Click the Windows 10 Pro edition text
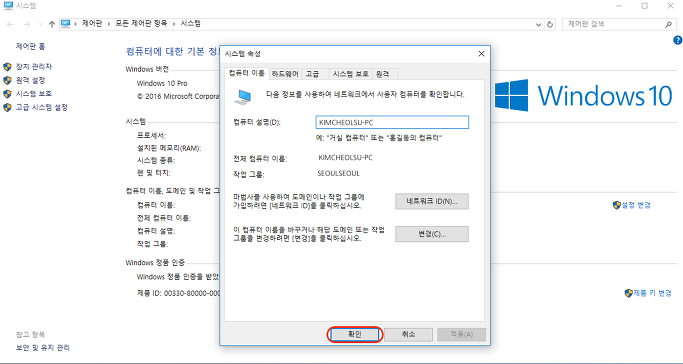 click(x=162, y=83)
